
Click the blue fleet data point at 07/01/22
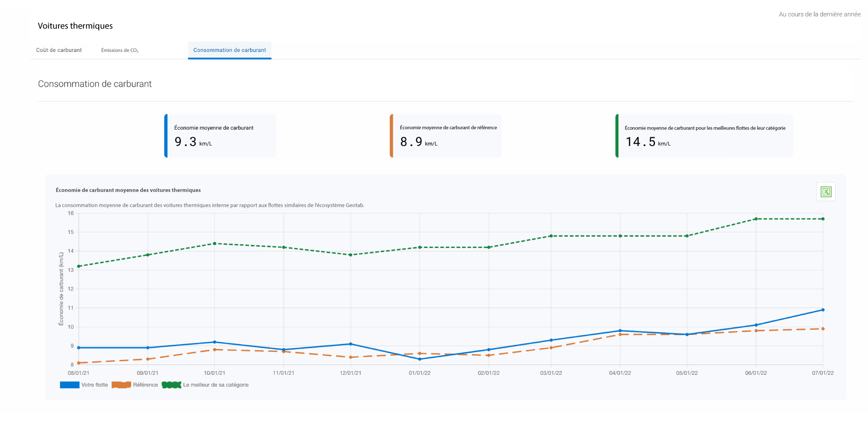(823, 310)
